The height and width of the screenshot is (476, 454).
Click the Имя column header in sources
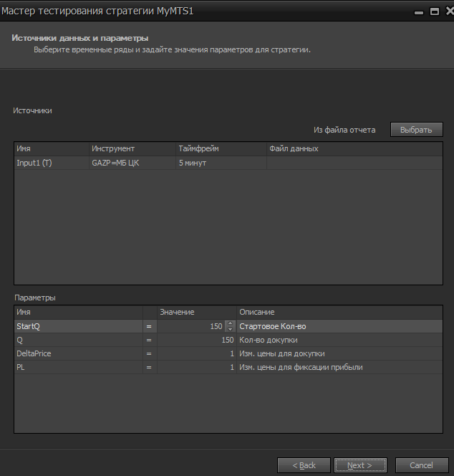(x=52, y=149)
